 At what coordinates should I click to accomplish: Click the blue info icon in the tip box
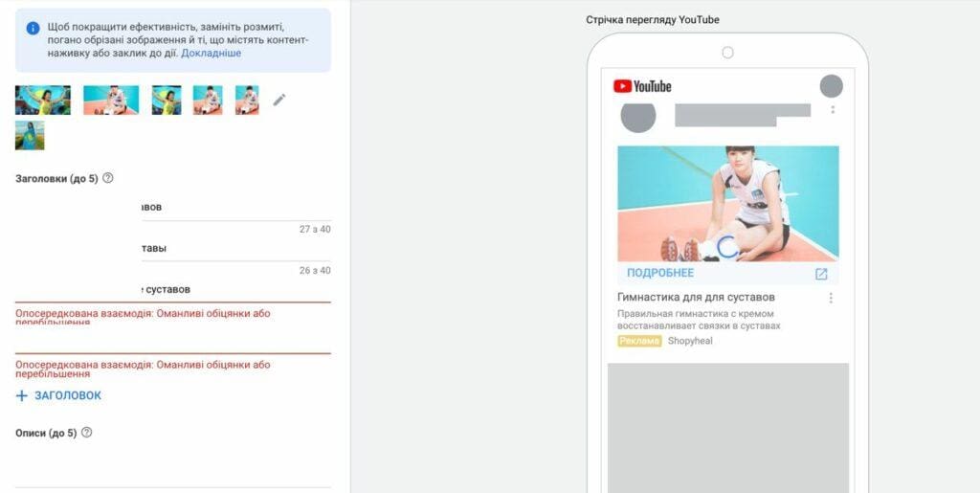click(33, 28)
